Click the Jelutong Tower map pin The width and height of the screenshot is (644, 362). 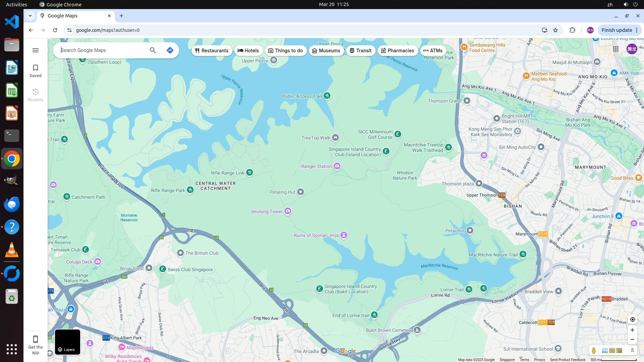(x=288, y=211)
